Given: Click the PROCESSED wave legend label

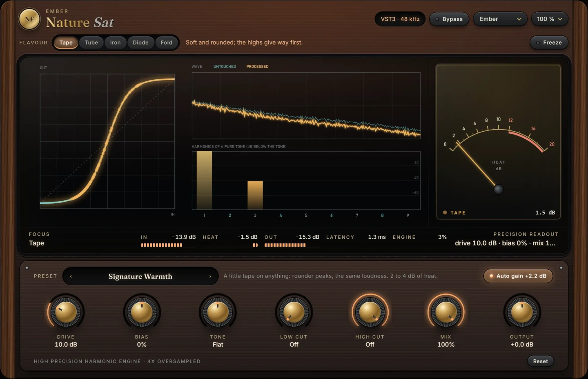Looking at the screenshot, I should (257, 67).
